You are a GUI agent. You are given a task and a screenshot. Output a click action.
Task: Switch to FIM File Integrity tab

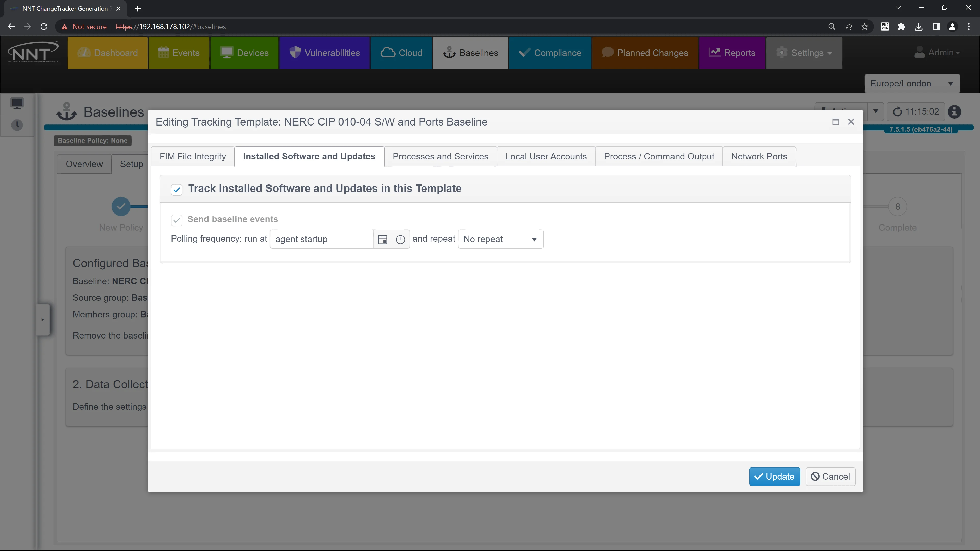tap(192, 156)
